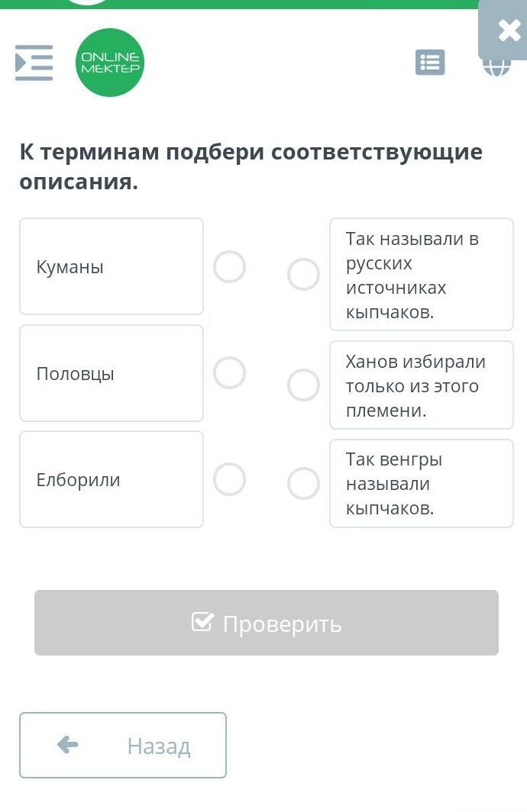527x812 pixels.
Task: Click the back arrow icon in Назад
Action: pos(67,745)
